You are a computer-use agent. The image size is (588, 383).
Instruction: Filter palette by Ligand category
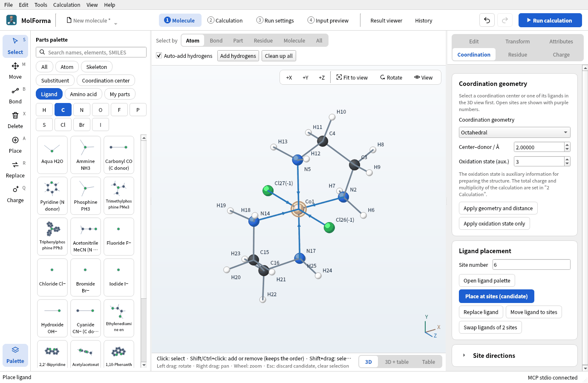pyautogui.click(x=49, y=94)
